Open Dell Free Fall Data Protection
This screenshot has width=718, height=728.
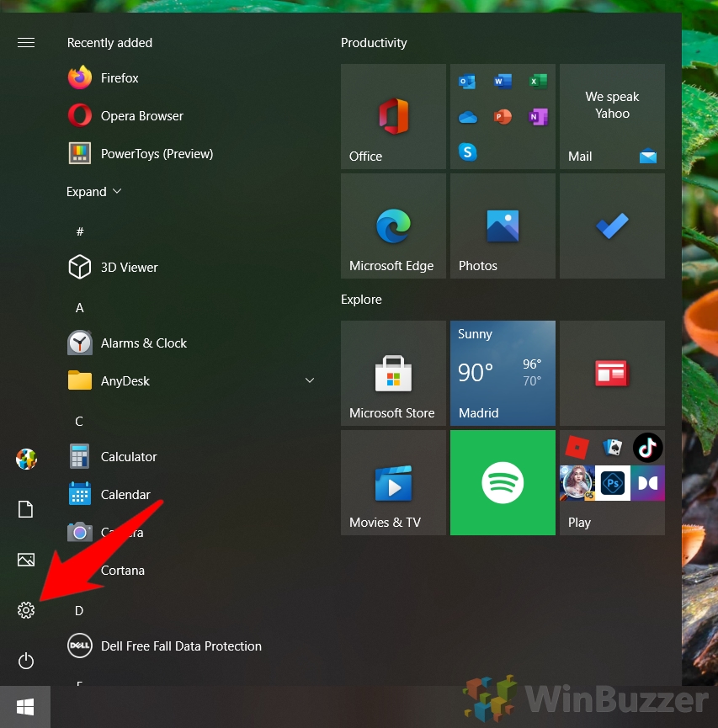click(164, 646)
